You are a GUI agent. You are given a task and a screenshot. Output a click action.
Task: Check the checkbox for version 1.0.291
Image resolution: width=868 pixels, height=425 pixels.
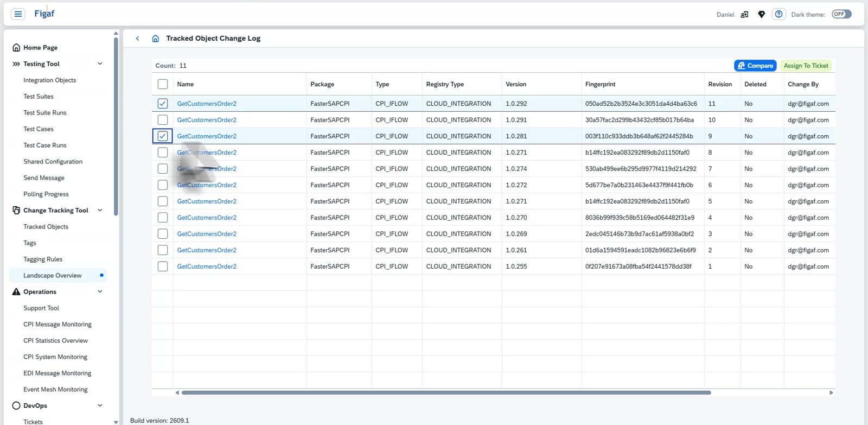(163, 120)
